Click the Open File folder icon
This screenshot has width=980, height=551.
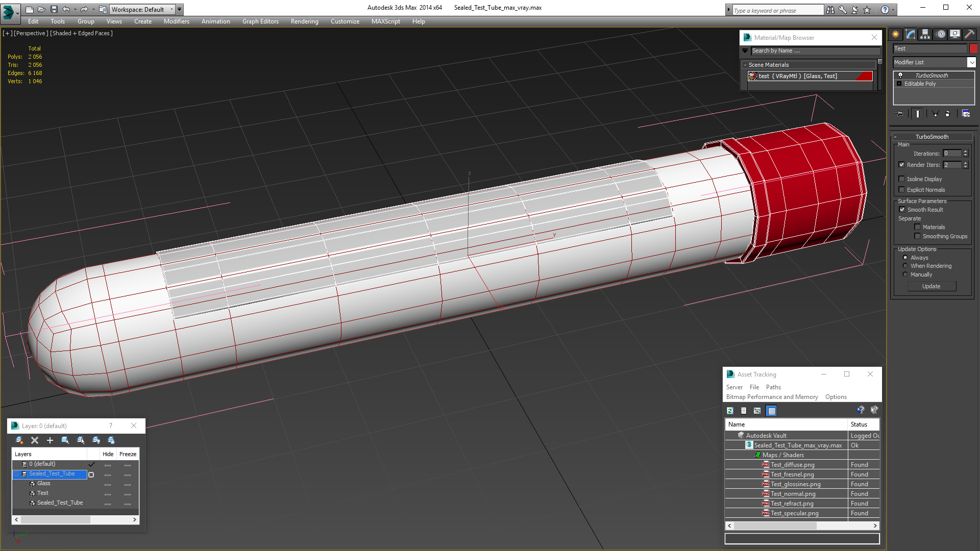click(x=42, y=9)
